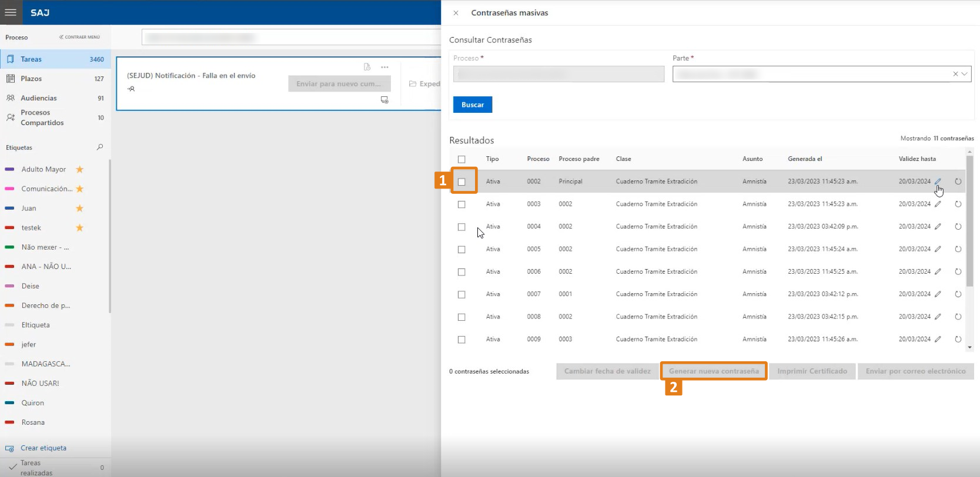Click the Validez hasta column header

coord(917,159)
